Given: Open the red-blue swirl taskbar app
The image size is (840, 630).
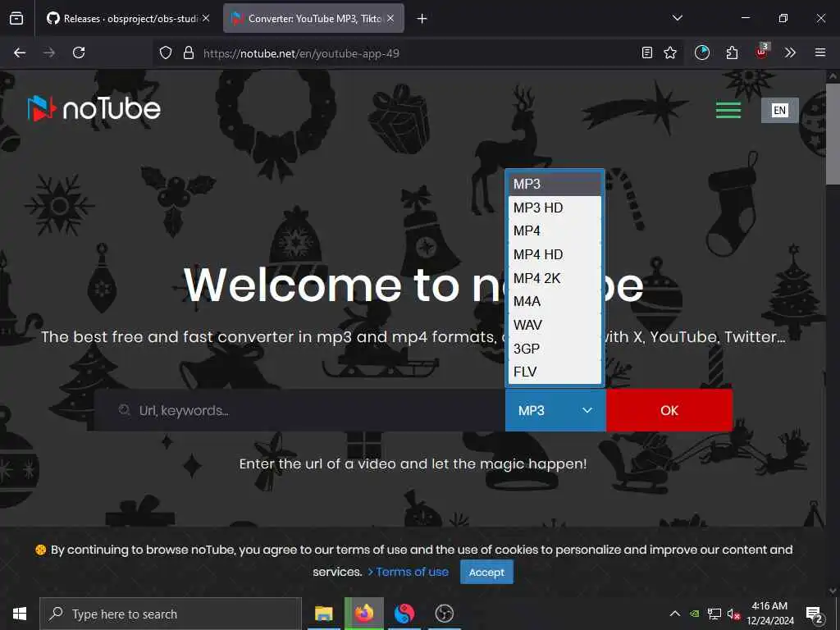Looking at the screenshot, I should click(x=404, y=614).
